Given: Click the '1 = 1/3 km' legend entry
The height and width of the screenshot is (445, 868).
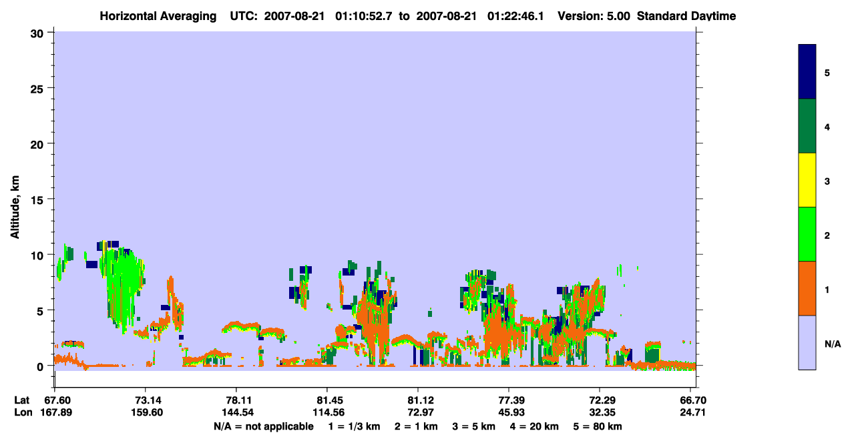Looking at the screenshot, I should coord(356,426).
